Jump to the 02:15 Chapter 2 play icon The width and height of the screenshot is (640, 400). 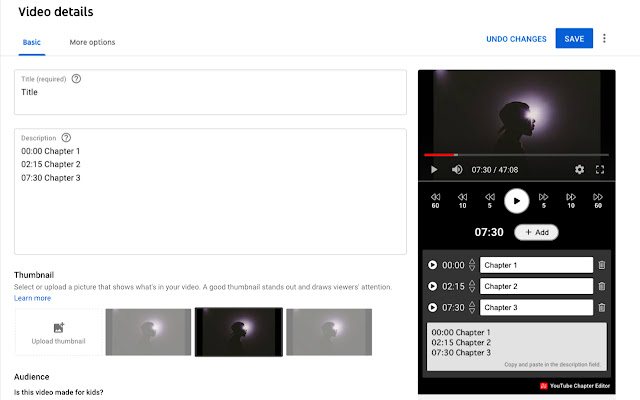[x=432, y=286]
